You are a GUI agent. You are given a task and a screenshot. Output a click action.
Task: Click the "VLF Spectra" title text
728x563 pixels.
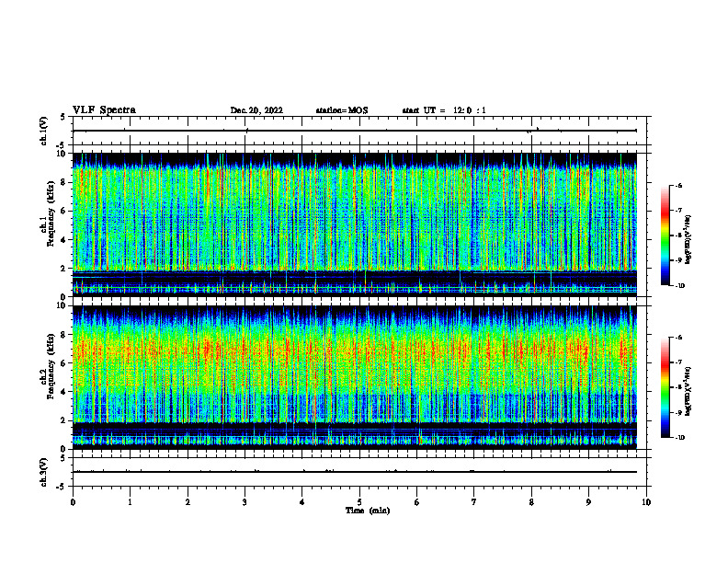104,110
